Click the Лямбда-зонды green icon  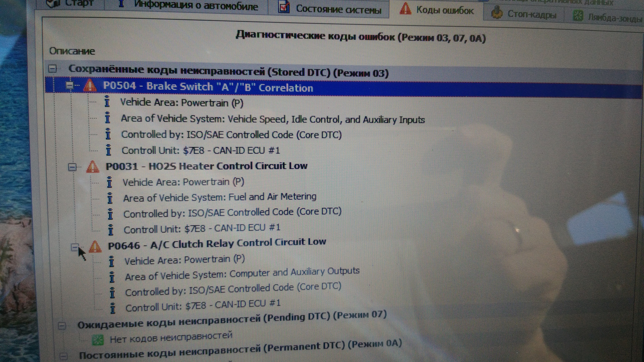578,16
